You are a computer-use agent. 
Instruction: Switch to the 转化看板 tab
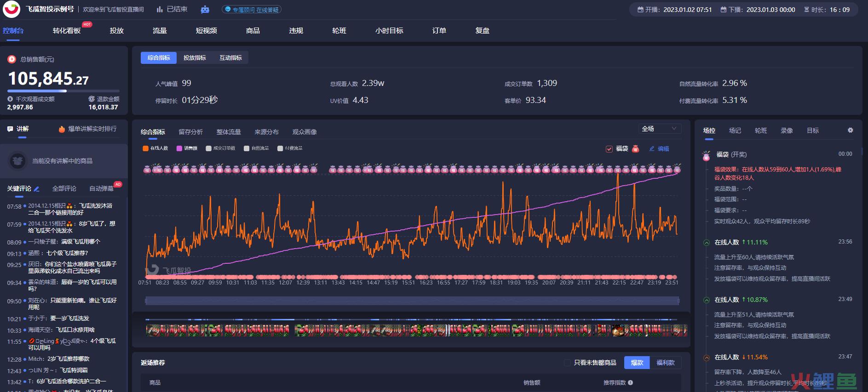(67, 31)
